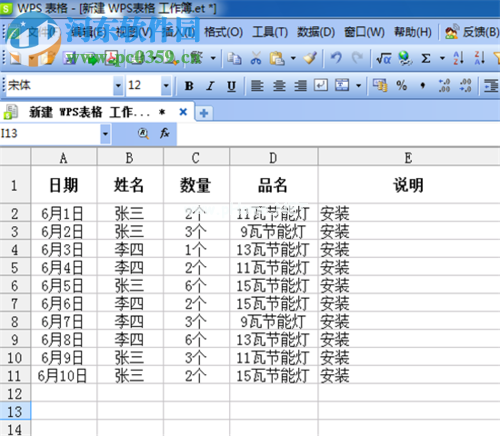Select the 日期 header cell
The height and width of the screenshot is (436, 500).
point(64,185)
